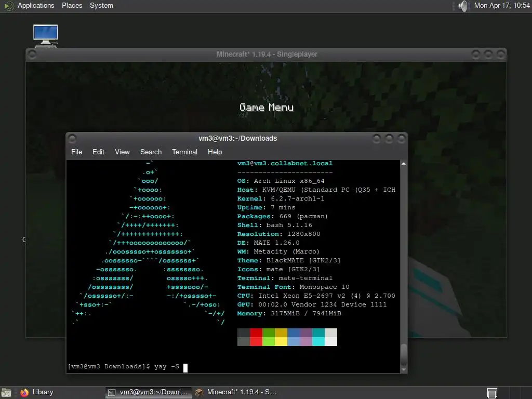Open the Places menu in top panel
Image resolution: width=532 pixels, height=399 pixels.
pos(72,5)
